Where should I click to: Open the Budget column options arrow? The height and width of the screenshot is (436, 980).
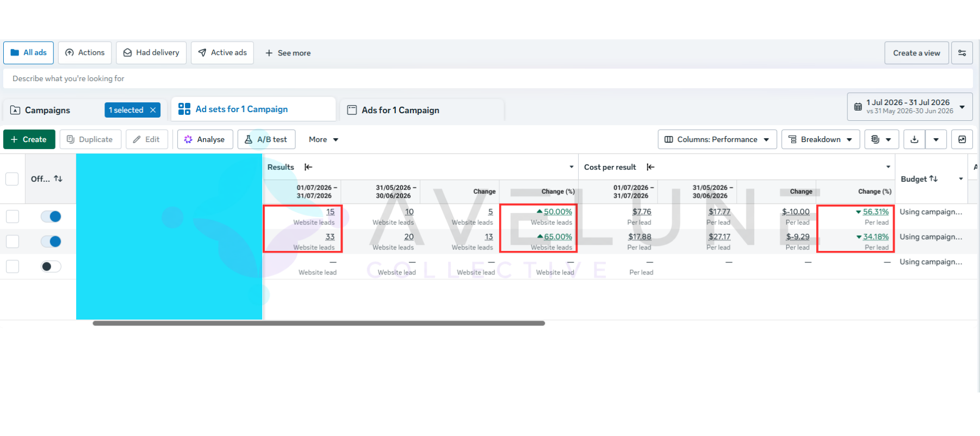961,179
